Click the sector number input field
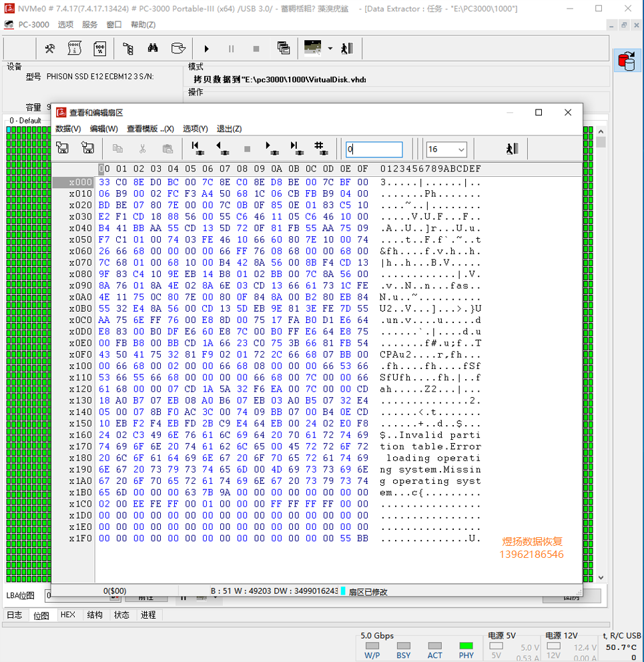The height and width of the screenshot is (662, 644). click(x=374, y=149)
